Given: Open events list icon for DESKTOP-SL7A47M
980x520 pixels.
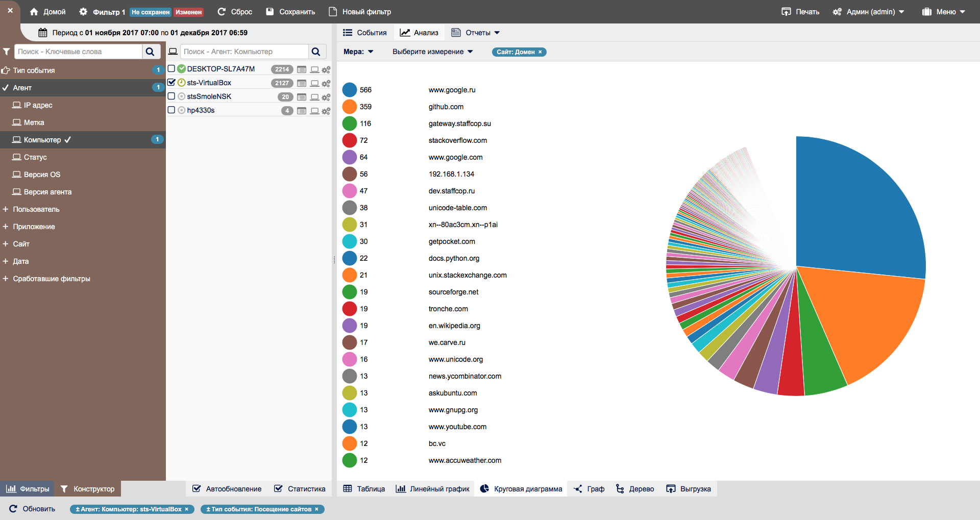Looking at the screenshot, I should coord(302,69).
